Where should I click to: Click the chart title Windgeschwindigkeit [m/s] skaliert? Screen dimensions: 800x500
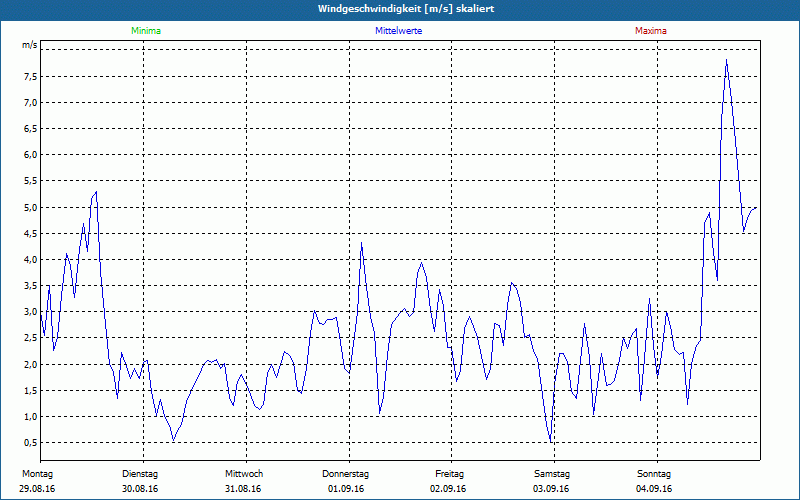[406, 9]
